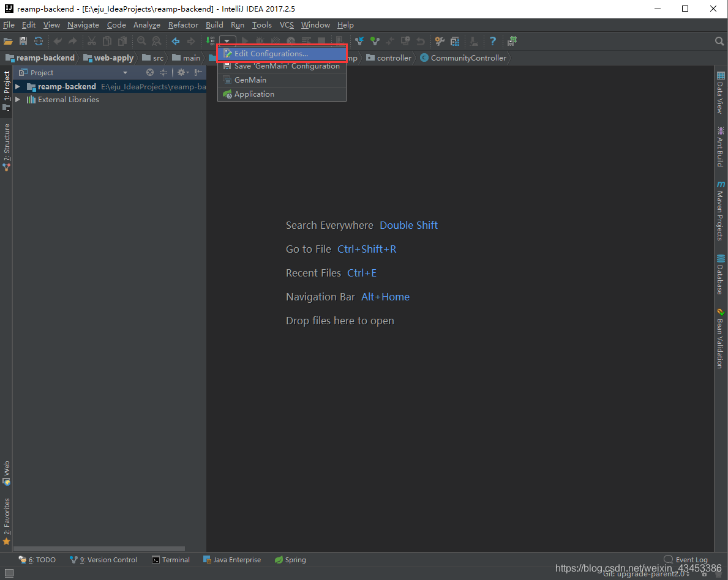Click the Replace icon in the toolbar

coord(157,41)
